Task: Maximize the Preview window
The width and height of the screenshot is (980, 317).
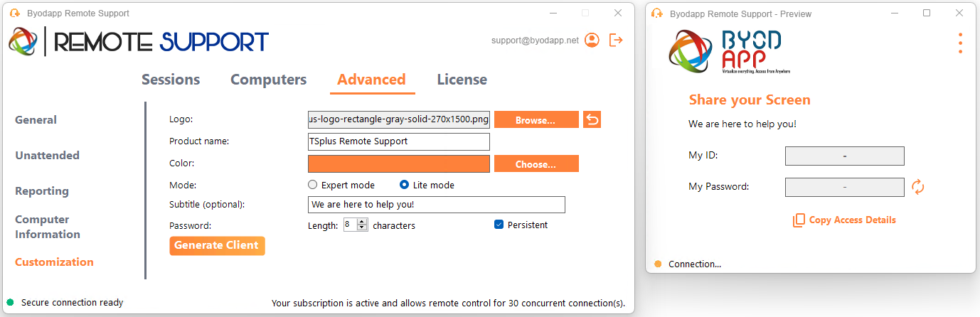Action: pos(927,13)
